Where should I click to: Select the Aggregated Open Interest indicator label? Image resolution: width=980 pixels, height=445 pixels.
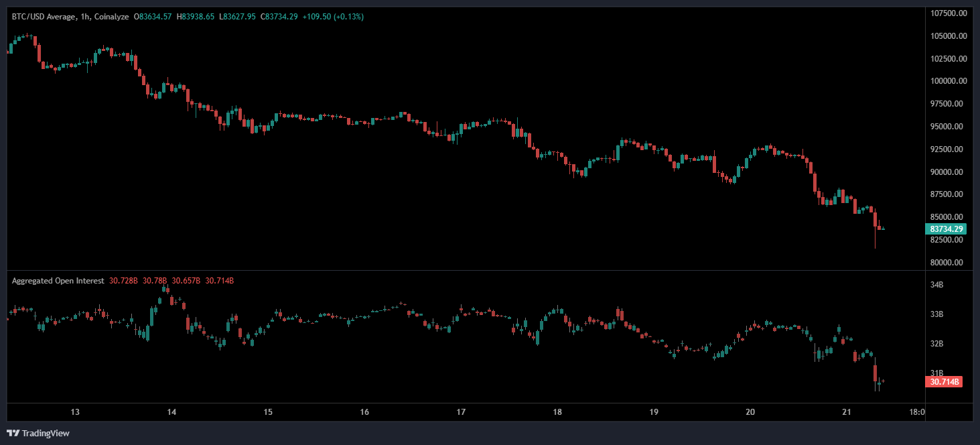pos(58,281)
